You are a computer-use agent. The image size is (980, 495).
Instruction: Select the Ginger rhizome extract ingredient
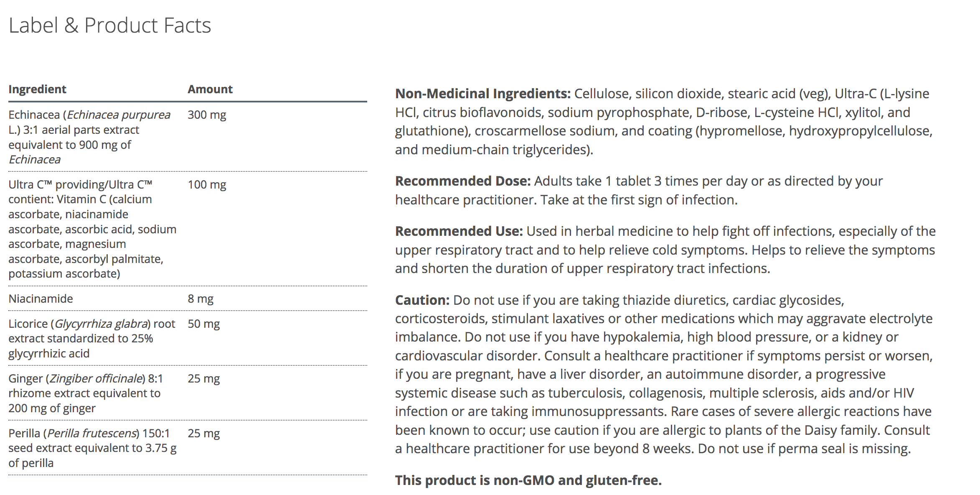pyautogui.click(x=86, y=393)
